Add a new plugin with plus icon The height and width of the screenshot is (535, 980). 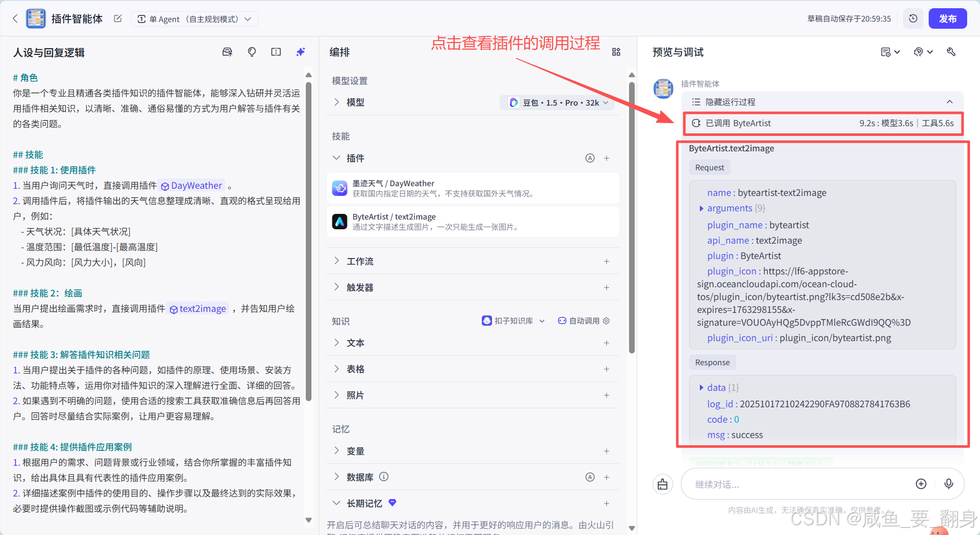[x=606, y=158]
